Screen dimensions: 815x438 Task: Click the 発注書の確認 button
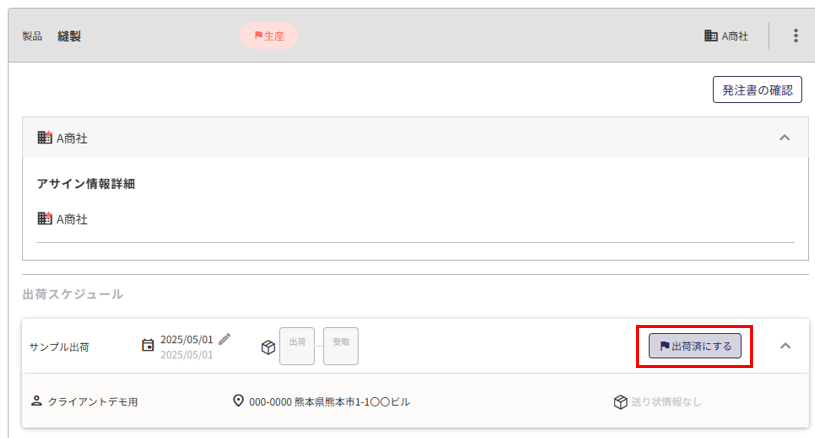pos(757,90)
